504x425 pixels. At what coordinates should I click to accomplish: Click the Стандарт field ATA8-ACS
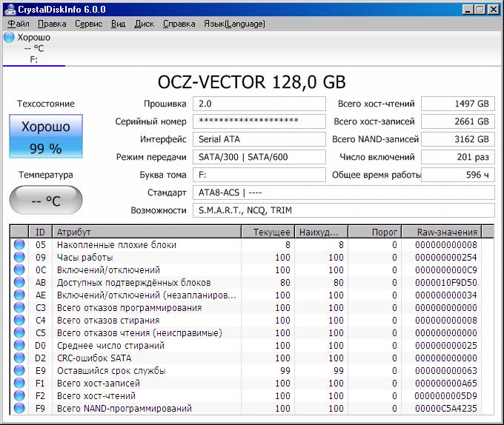point(344,193)
